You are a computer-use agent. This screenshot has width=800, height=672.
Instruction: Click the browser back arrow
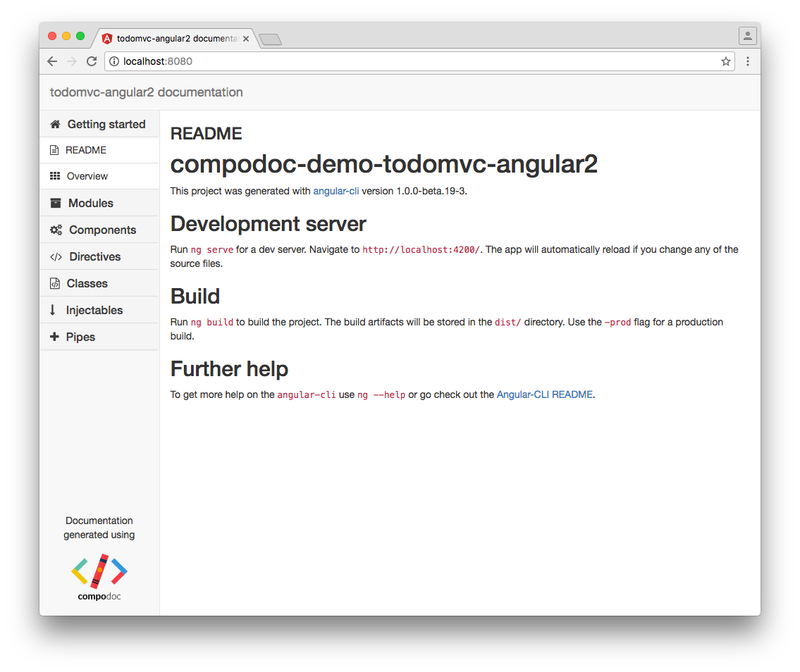(51, 61)
